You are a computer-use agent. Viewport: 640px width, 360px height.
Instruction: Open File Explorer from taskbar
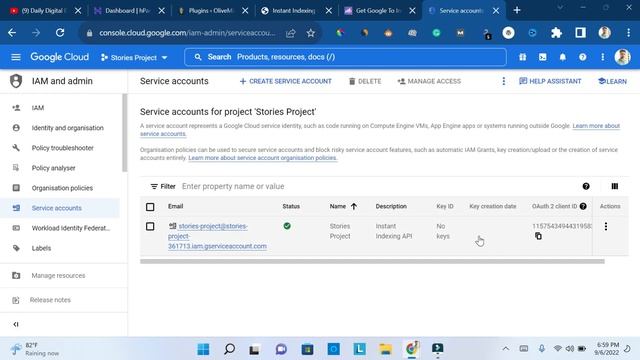(x=385, y=349)
